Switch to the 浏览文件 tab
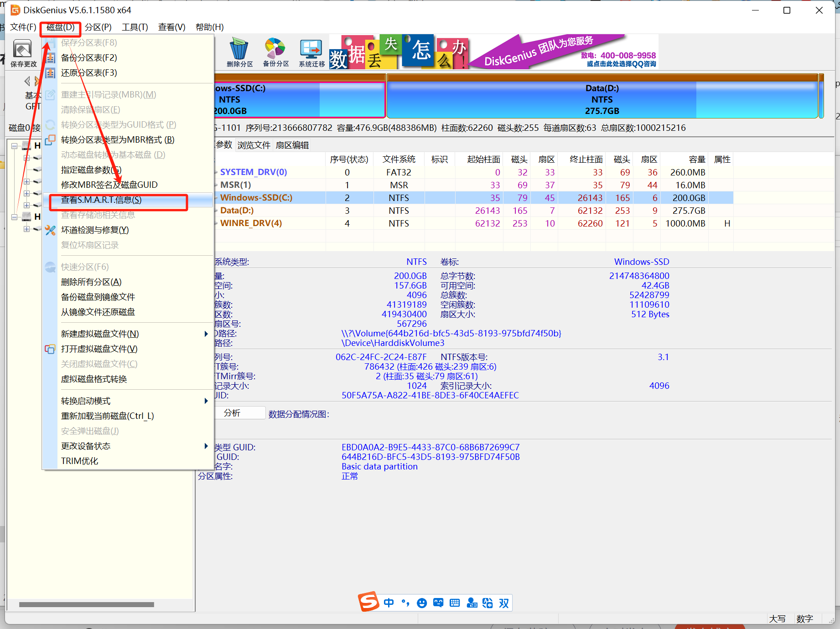The image size is (840, 629). click(x=254, y=145)
